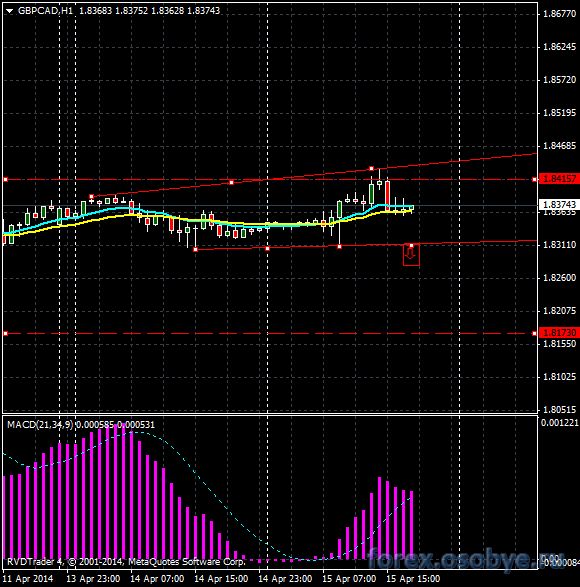Click the GBPCAD chart dropdown triangle
This screenshot has width=580, height=587.
(9, 11)
